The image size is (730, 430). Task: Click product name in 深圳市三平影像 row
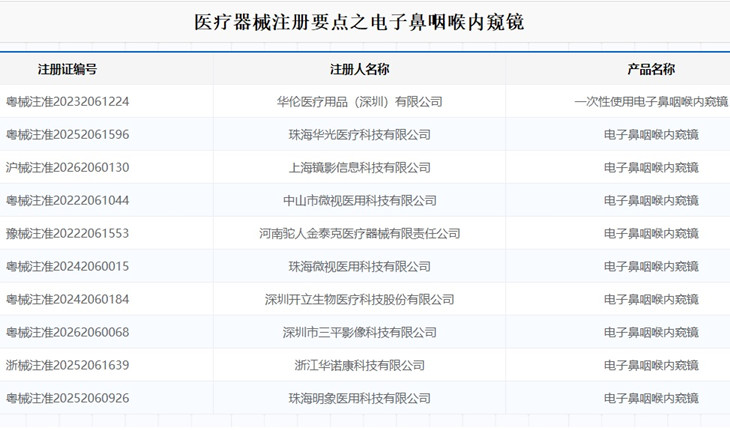[x=651, y=333]
